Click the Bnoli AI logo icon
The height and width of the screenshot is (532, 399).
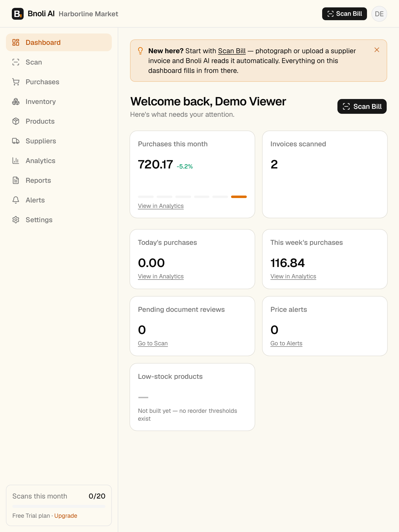coord(18,14)
